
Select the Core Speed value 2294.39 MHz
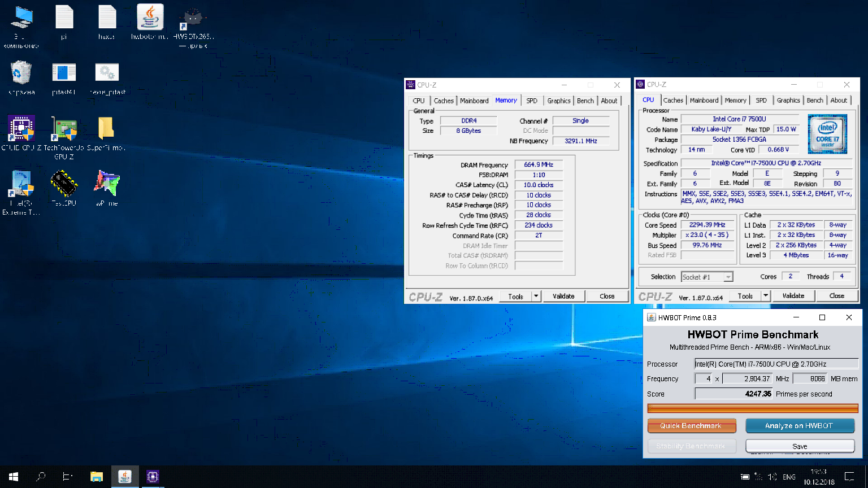pyautogui.click(x=707, y=225)
